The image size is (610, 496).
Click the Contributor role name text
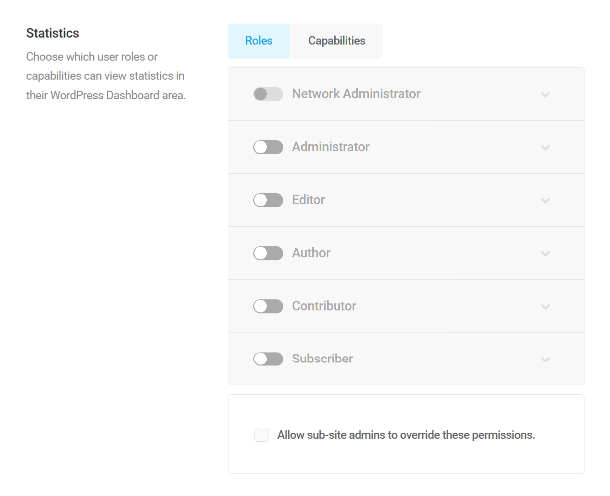click(x=324, y=306)
